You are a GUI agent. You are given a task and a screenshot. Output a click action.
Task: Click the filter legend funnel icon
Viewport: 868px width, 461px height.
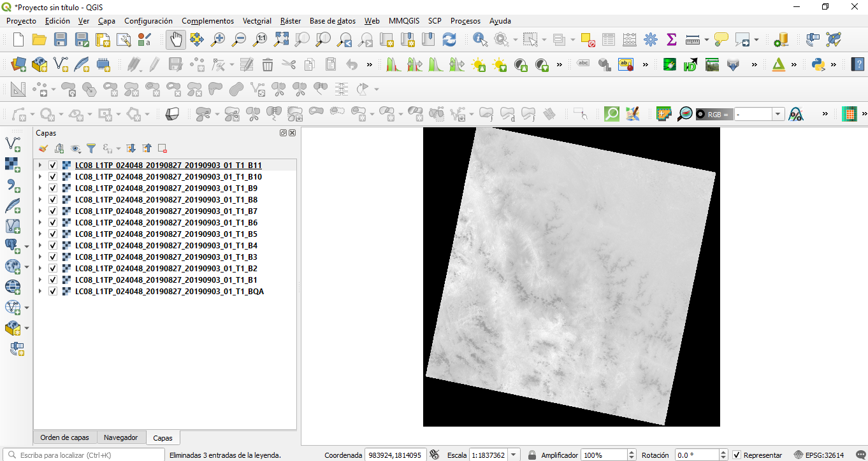point(91,148)
